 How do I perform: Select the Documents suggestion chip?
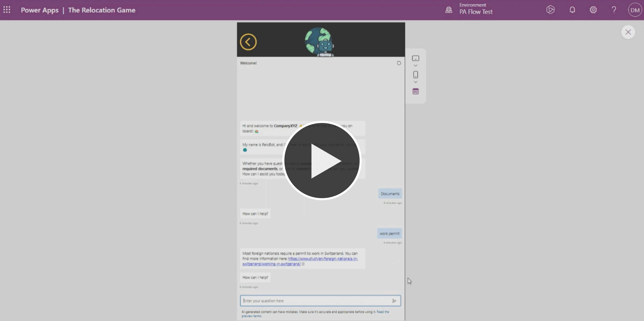390,193
